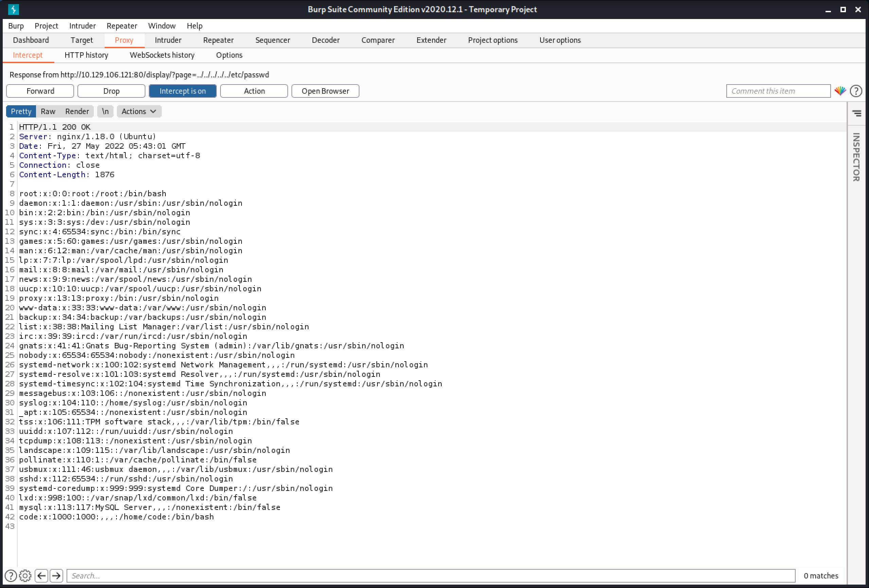Click the Response from URL label

[x=139, y=75]
